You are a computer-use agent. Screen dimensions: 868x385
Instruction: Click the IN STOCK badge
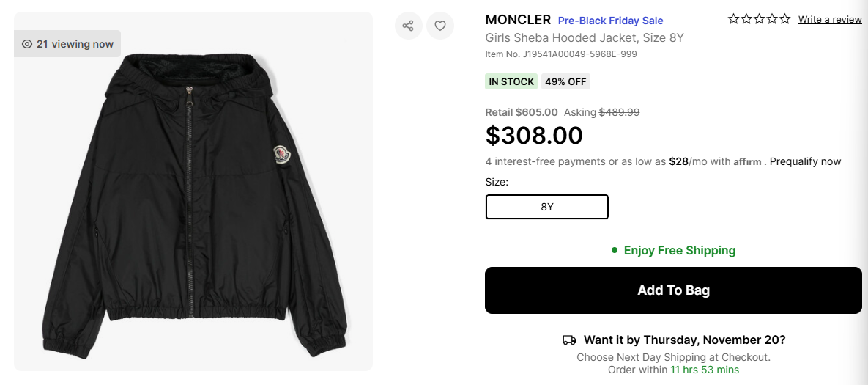click(x=511, y=81)
